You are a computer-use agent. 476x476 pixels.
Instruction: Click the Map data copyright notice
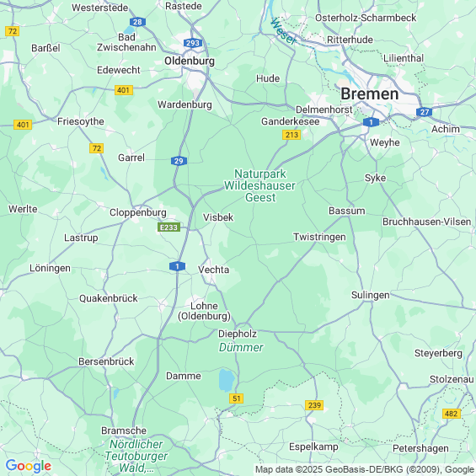(365, 469)
